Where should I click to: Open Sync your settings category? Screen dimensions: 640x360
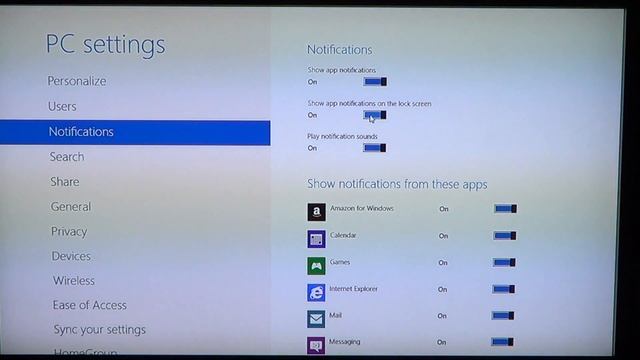[x=100, y=330]
